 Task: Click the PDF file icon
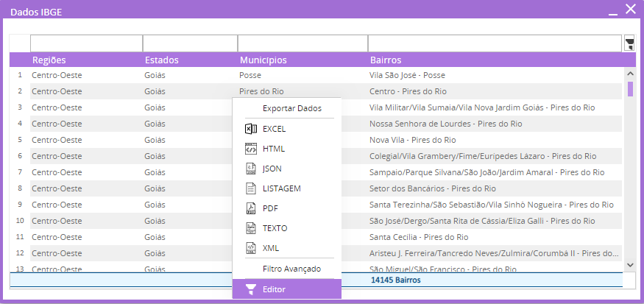coord(250,208)
